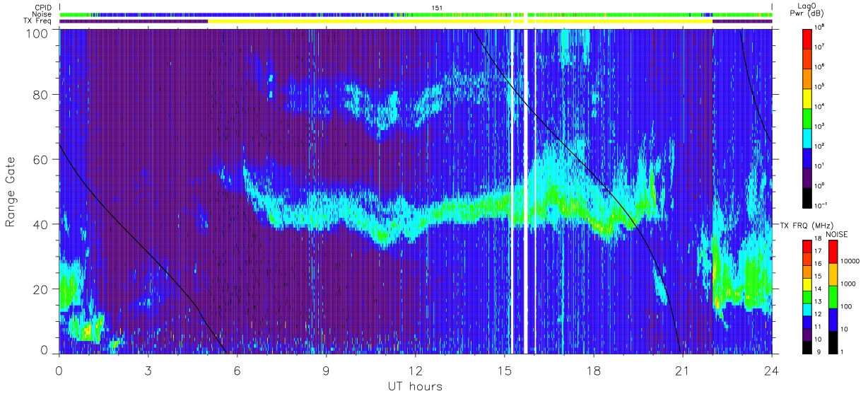Click the x-axis tick label '21'
The width and height of the screenshot is (868, 401).
(x=683, y=370)
